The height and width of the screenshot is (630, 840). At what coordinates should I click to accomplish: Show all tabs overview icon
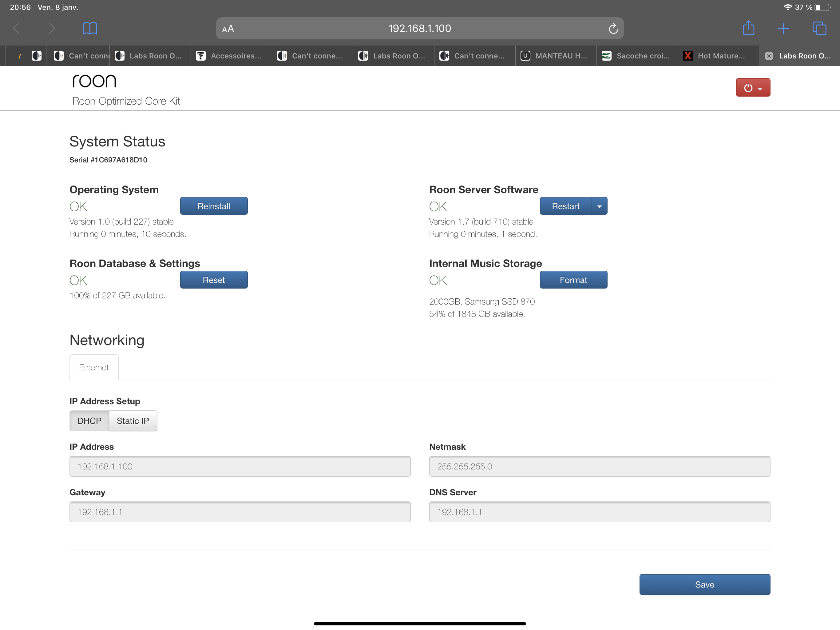[x=819, y=29]
